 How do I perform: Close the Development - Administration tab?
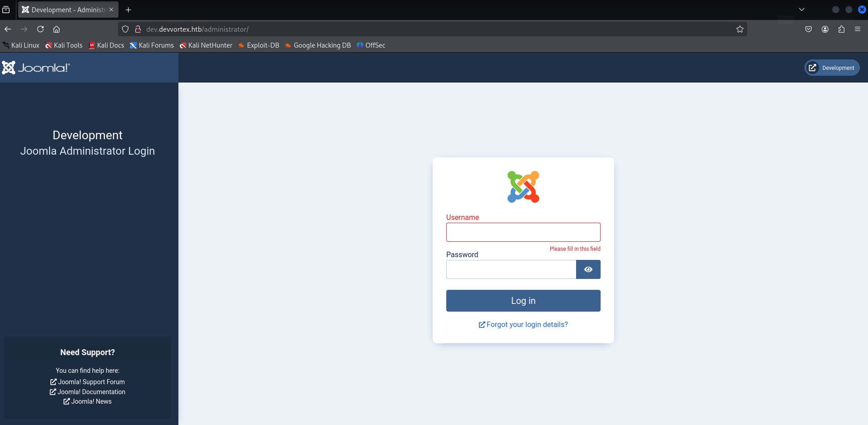click(111, 10)
